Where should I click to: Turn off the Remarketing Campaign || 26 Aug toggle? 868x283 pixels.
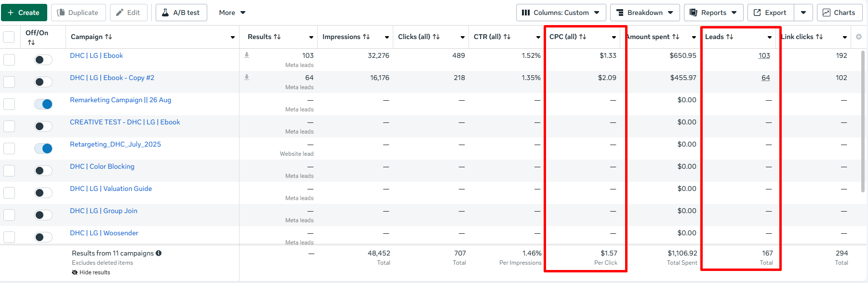tap(43, 104)
